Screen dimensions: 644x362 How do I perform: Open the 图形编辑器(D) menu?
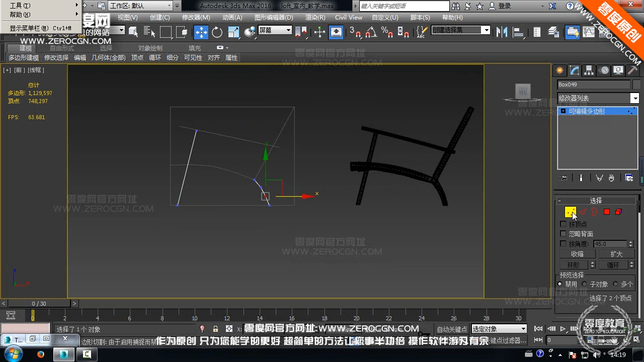pos(273,18)
